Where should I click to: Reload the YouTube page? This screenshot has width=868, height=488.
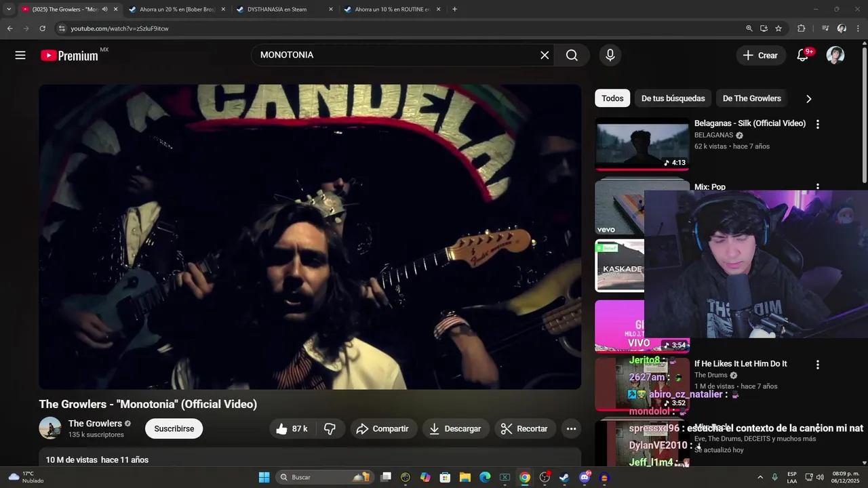[x=42, y=28]
